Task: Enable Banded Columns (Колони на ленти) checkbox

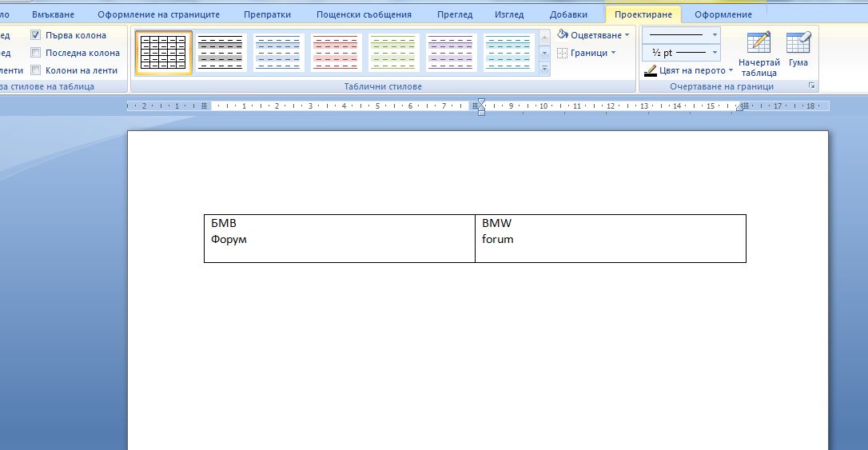Action: (x=35, y=70)
